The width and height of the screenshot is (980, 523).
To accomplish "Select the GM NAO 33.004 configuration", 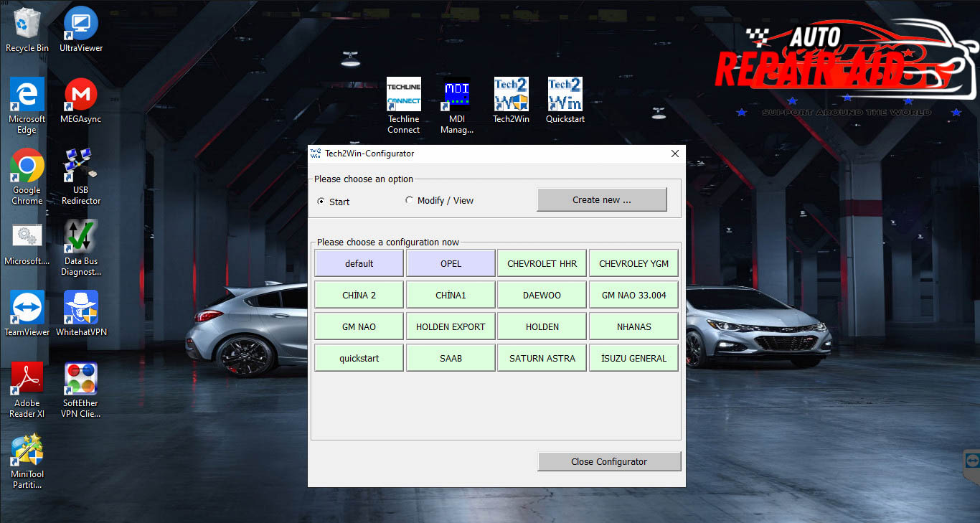I will coord(633,295).
